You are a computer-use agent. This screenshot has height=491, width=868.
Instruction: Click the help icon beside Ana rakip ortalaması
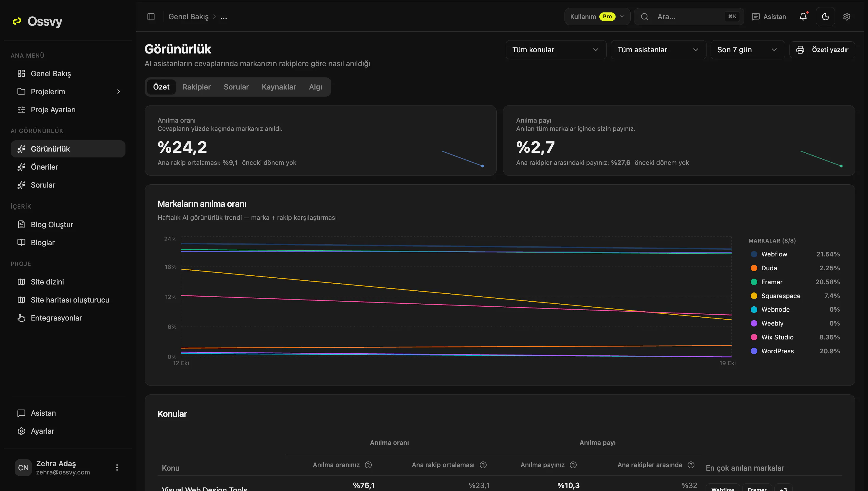(x=483, y=465)
